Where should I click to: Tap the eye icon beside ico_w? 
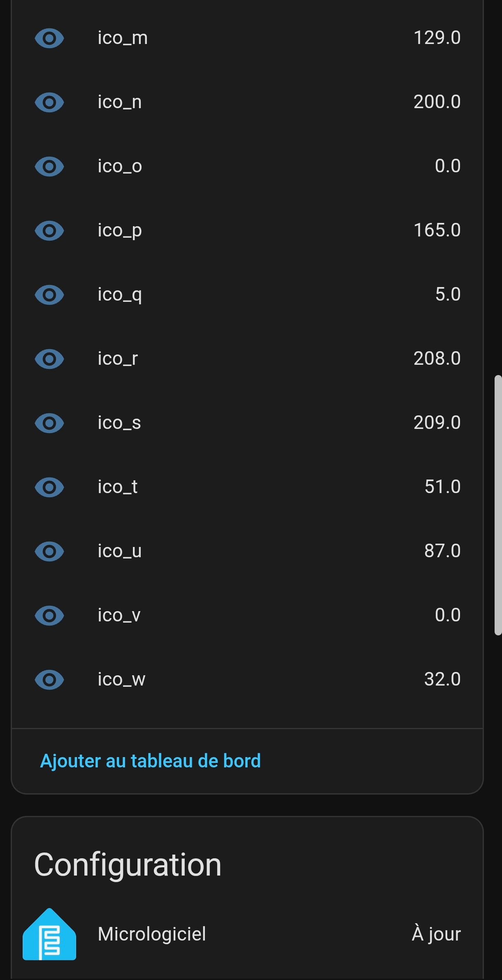point(49,680)
